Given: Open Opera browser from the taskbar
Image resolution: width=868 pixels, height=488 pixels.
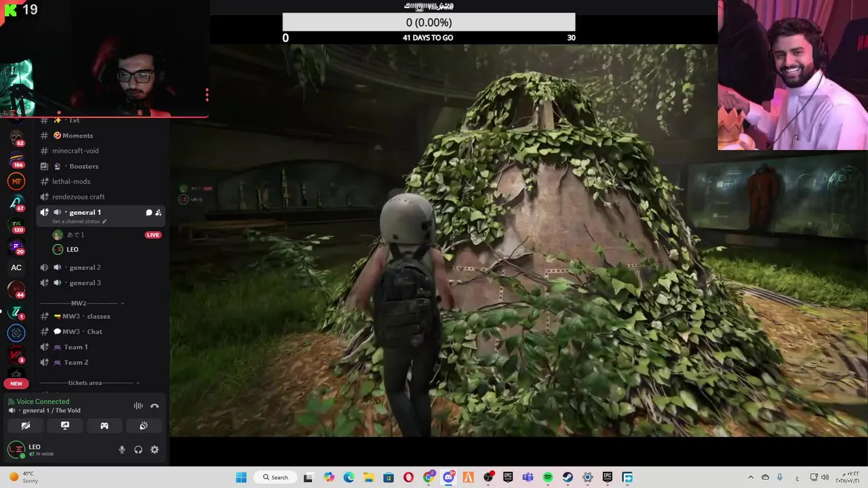Looking at the screenshot, I should [408, 477].
